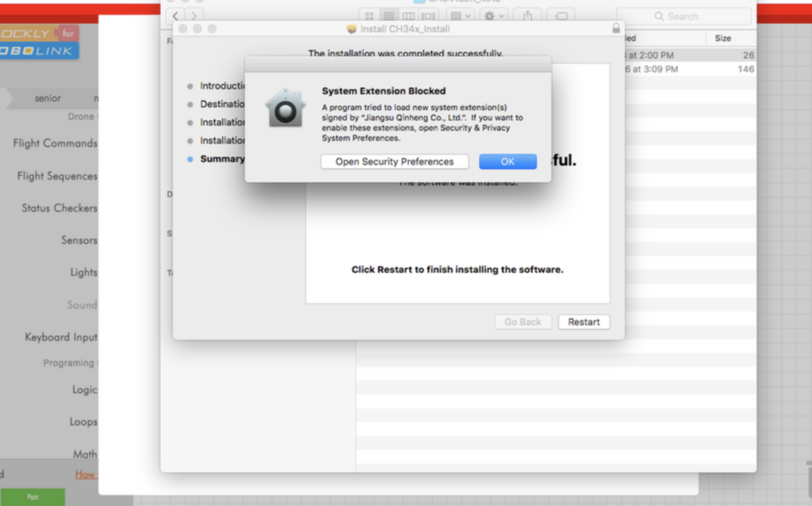Viewport: 812px width, 506px height.
Task: Click Open Security Preferences button
Action: [394, 162]
